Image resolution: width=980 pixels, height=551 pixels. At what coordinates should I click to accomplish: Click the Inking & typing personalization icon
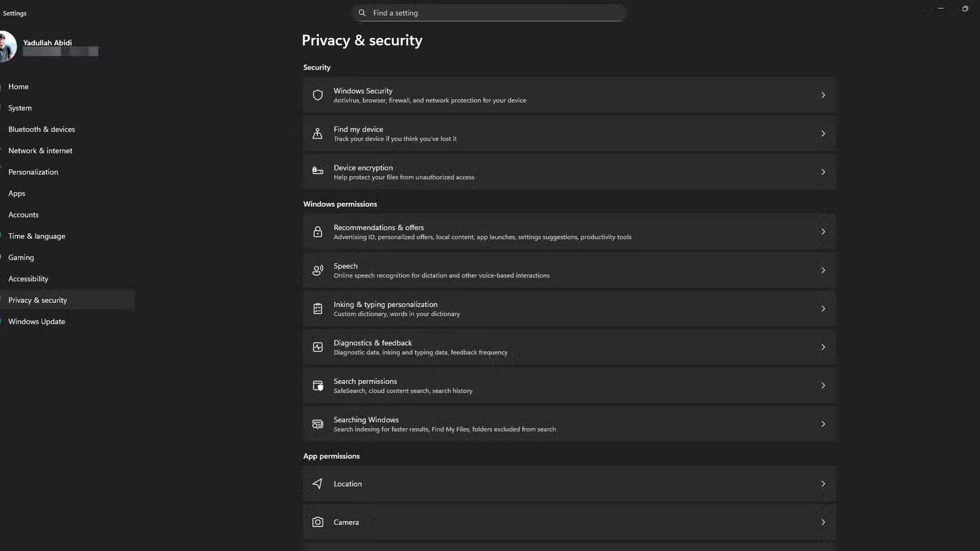[x=318, y=308]
